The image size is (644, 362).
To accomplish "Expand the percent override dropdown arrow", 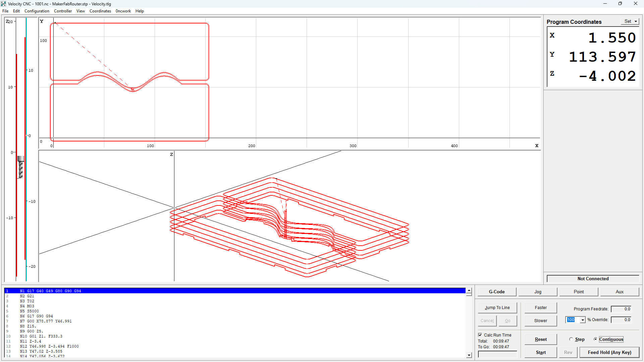I will click(583, 320).
